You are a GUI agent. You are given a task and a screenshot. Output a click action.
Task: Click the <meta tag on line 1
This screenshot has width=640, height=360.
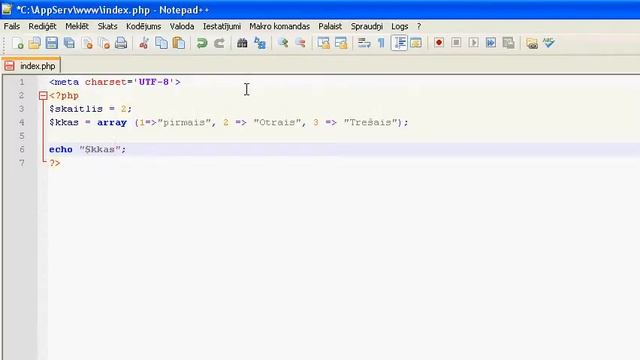click(64, 82)
